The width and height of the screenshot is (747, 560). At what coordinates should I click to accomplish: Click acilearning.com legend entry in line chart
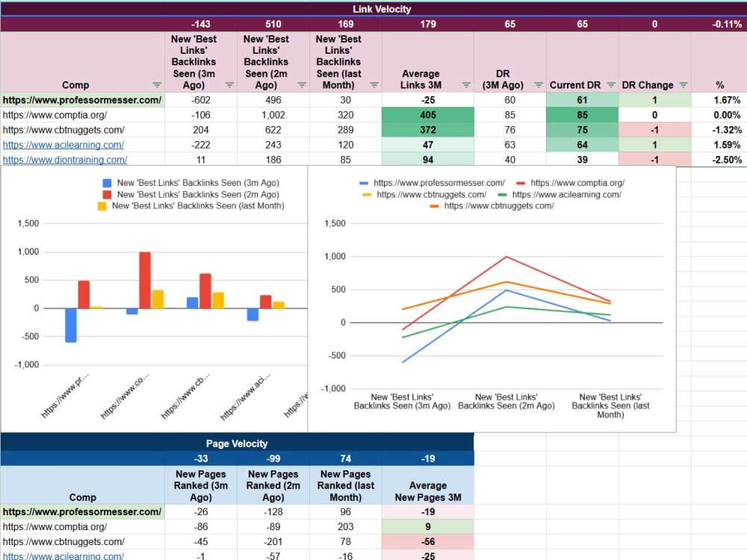tap(560, 194)
